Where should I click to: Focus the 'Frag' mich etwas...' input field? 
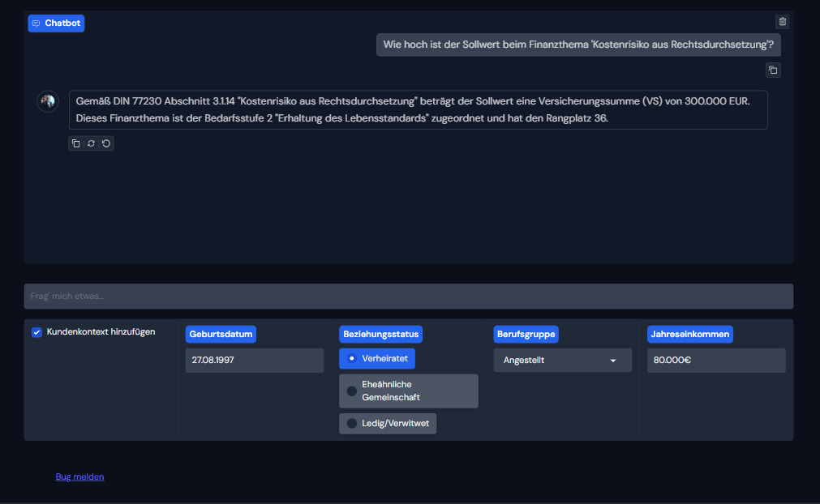[408, 297]
